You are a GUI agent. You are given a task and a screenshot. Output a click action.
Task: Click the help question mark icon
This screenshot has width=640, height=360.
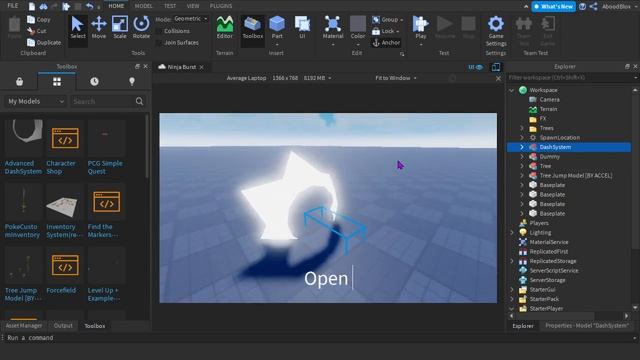point(582,6)
